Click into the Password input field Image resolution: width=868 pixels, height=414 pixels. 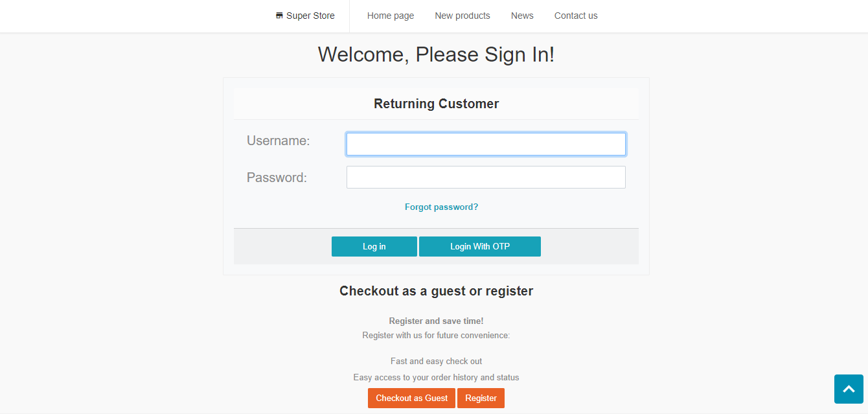click(486, 177)
